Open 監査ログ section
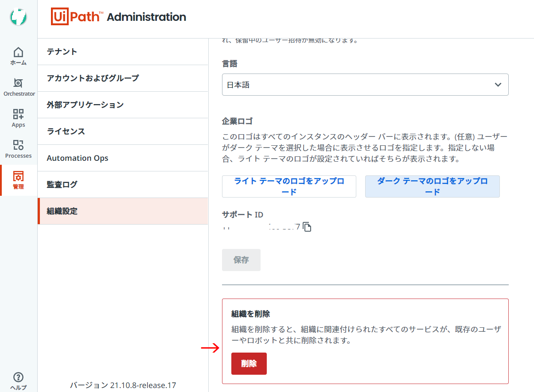 (123, 185)
